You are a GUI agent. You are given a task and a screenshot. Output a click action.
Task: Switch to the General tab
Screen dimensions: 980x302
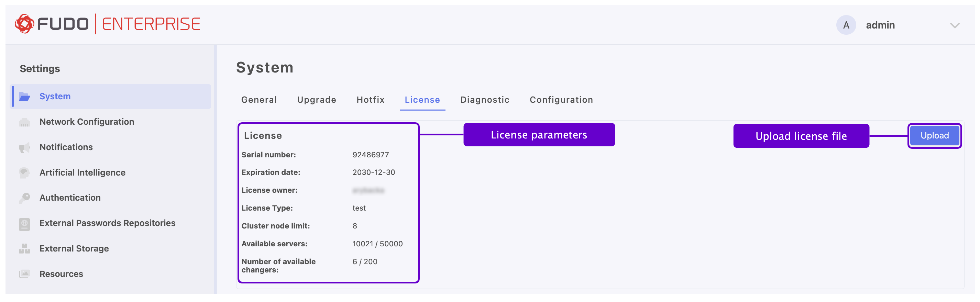259,100
